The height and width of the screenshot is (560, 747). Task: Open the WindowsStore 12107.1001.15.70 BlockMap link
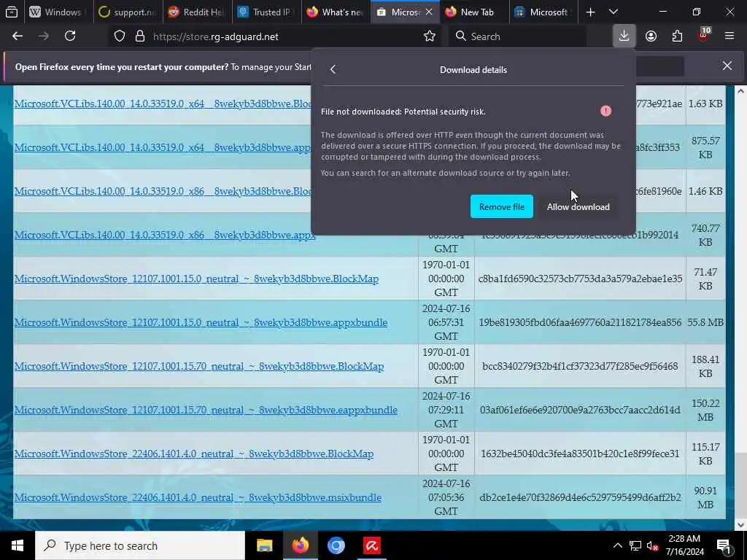click(198, 366)
